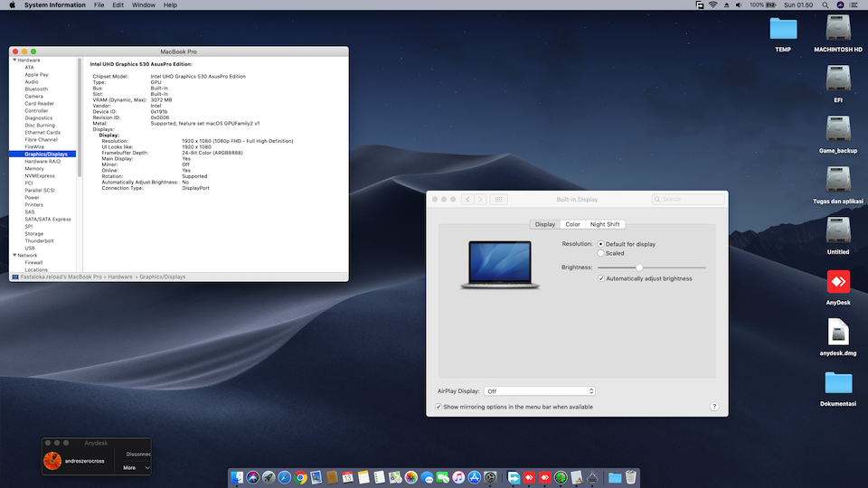Open the File menu

(x=99, y=5)
